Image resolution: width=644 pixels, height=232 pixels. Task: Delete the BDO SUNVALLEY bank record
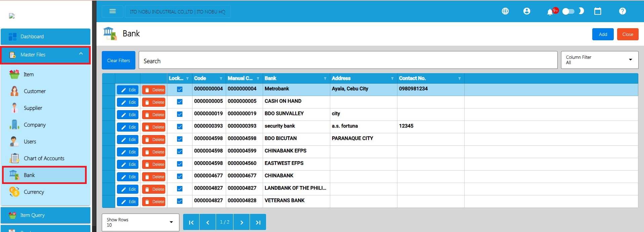154,115
